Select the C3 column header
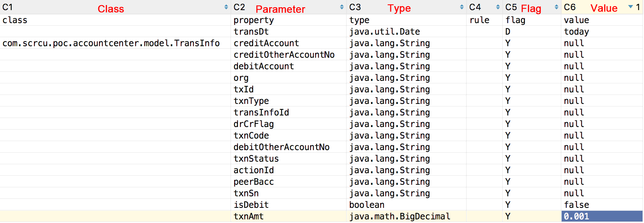Image resolution: width=644 pixels, height=223 pixels. 407,7
